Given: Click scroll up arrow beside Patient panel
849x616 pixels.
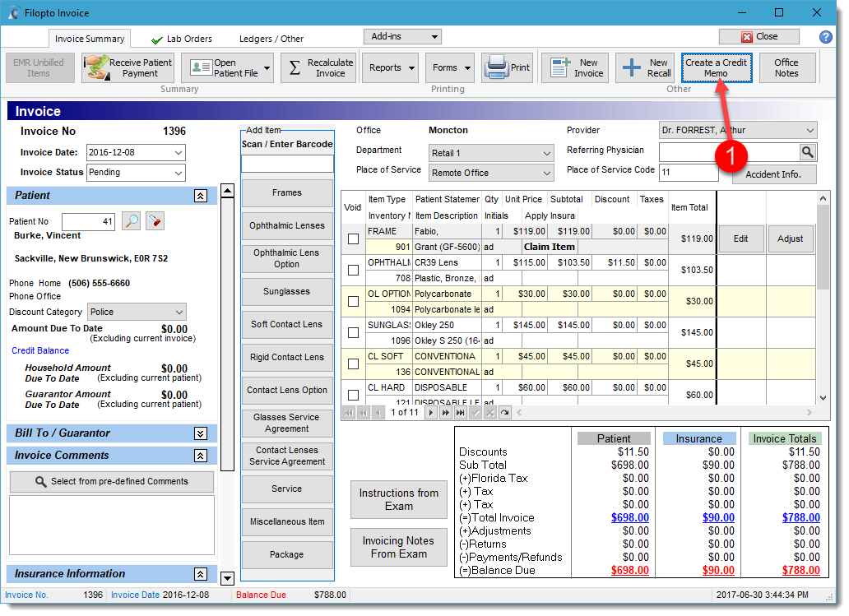Looking at the screenshot, I should [228, 190].
